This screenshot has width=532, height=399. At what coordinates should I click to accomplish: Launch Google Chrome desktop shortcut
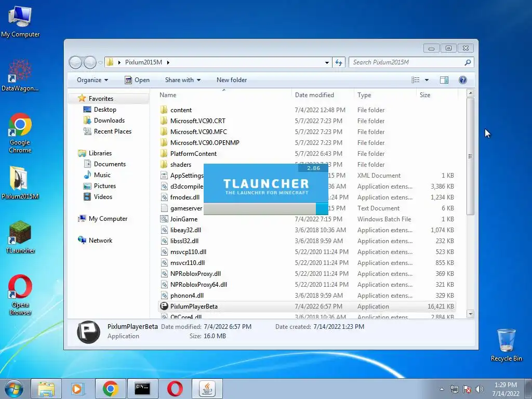tap(20, 133)
